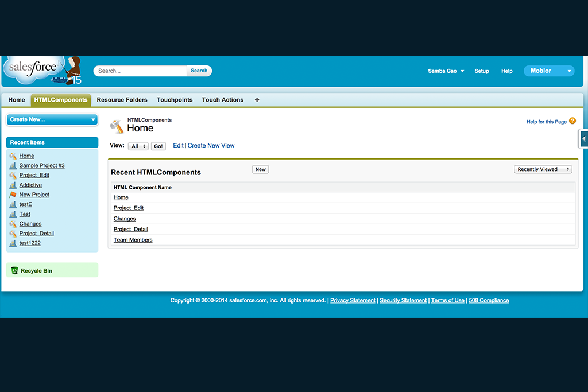The image size is (588, 392).
Task: Open the Resource Folders tab
Action: tap(122, 100)
